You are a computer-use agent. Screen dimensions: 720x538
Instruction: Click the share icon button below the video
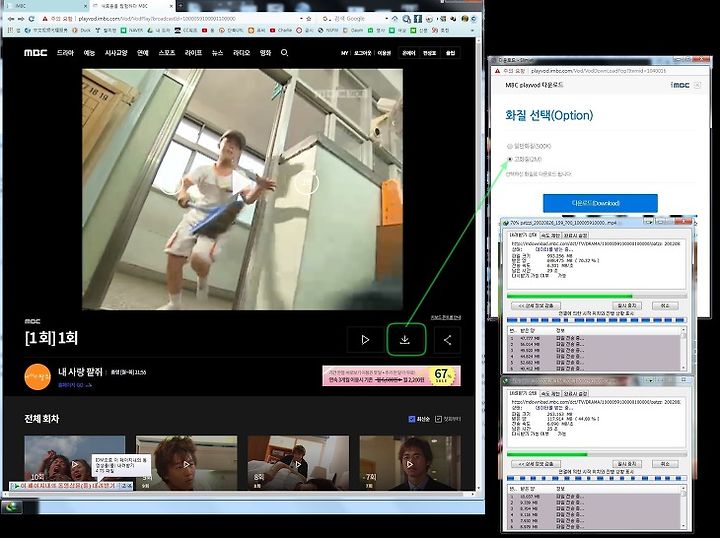pos(447,340)
